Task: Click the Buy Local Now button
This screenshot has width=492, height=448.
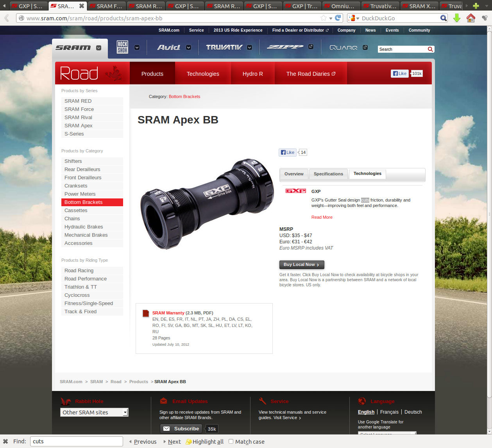Action: coord(302,265)
